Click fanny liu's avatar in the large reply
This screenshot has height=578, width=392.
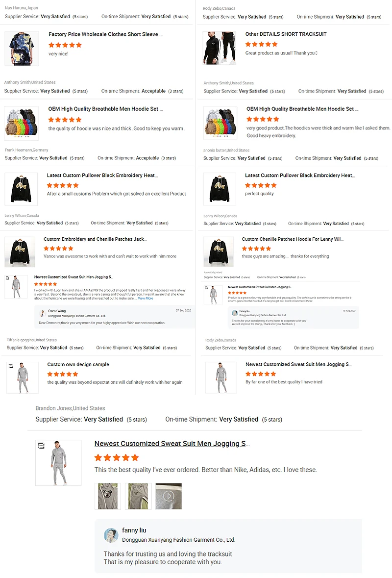[x=111, y=535]
